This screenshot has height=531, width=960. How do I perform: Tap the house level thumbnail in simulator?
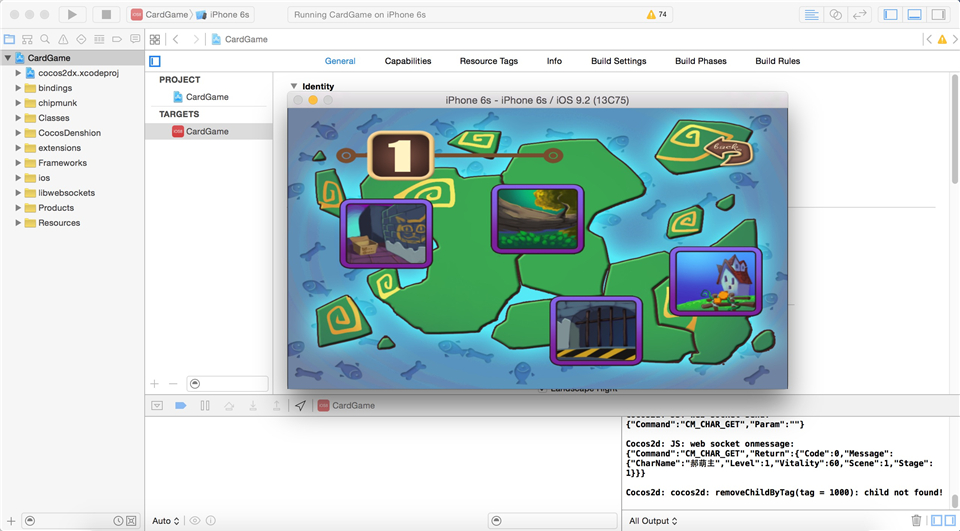coord(716,282)
